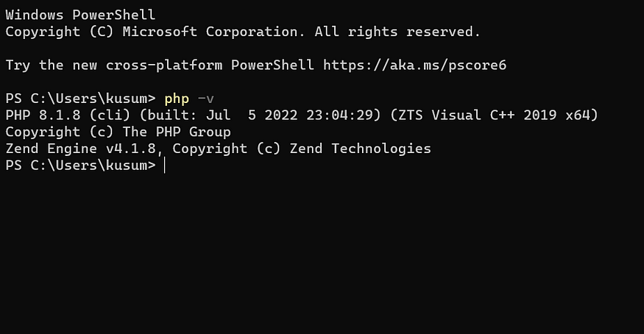Click the prompt path before php command
The width and height of the screenshot is (644, 334).
click(x=80, y=99)
